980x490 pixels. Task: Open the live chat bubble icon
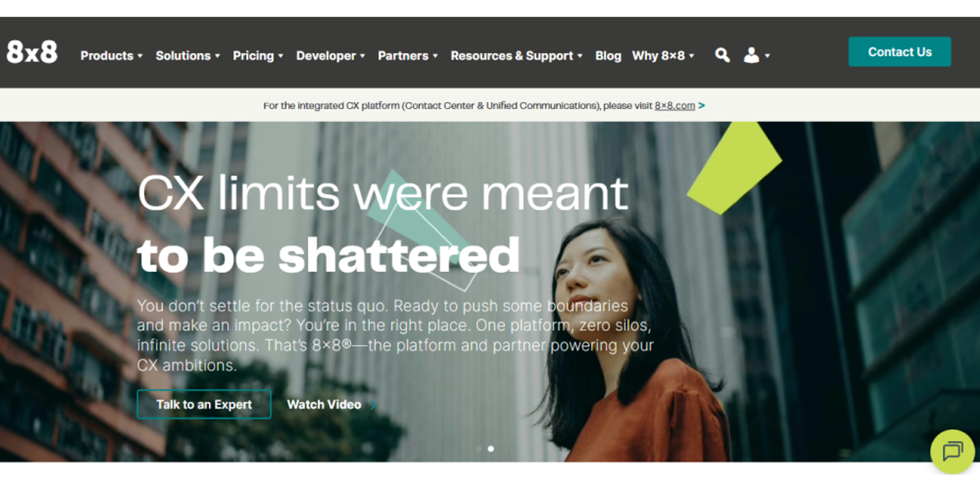[x=952, y=451]
